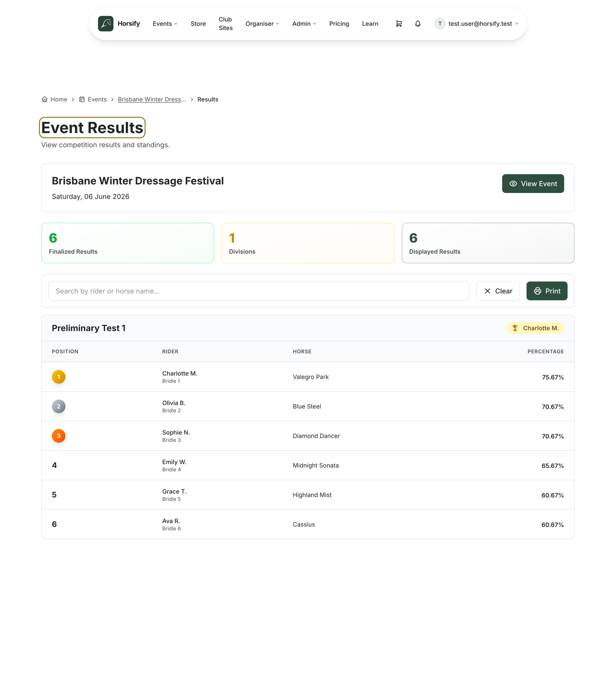Click the user avatar circle with letter T
The height and width of the screenshot is (681, 616).
(440, 24)
